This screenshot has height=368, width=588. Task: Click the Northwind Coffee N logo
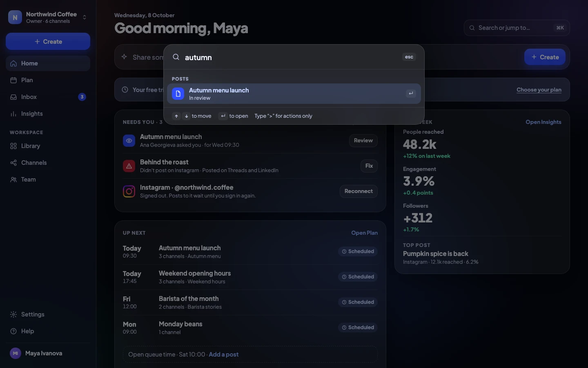coord(15,17)
